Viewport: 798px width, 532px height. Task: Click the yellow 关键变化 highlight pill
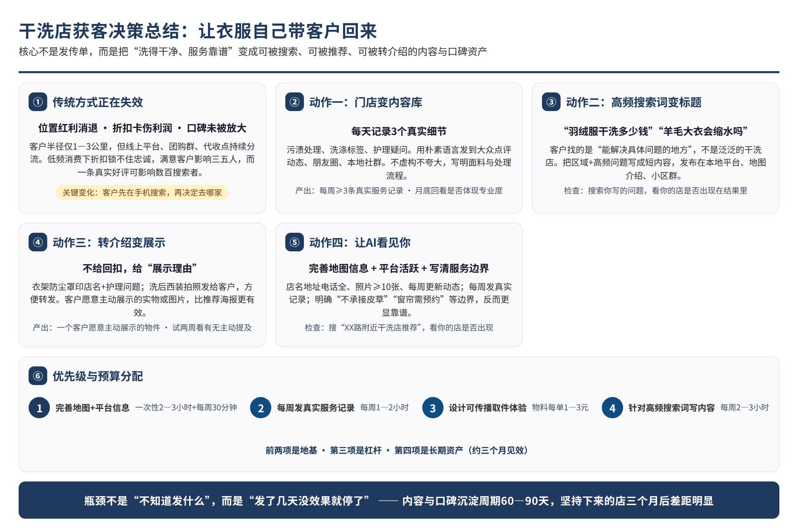click(142, 193)
